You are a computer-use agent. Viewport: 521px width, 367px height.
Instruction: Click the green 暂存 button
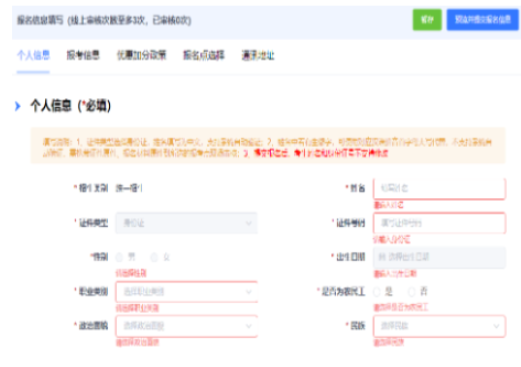click(427, 20)
